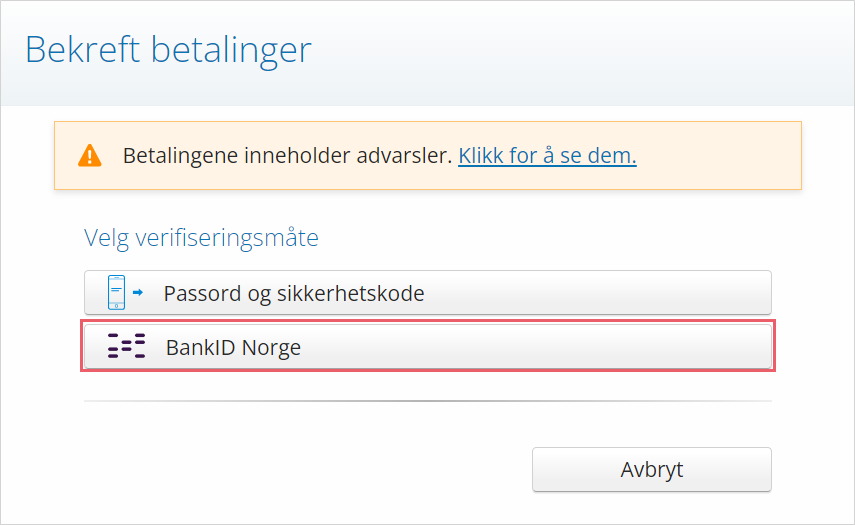Click the Bekreft betalinger title
Image resolution: width=855 pixels, height=525 pixels.
[168, 50]
